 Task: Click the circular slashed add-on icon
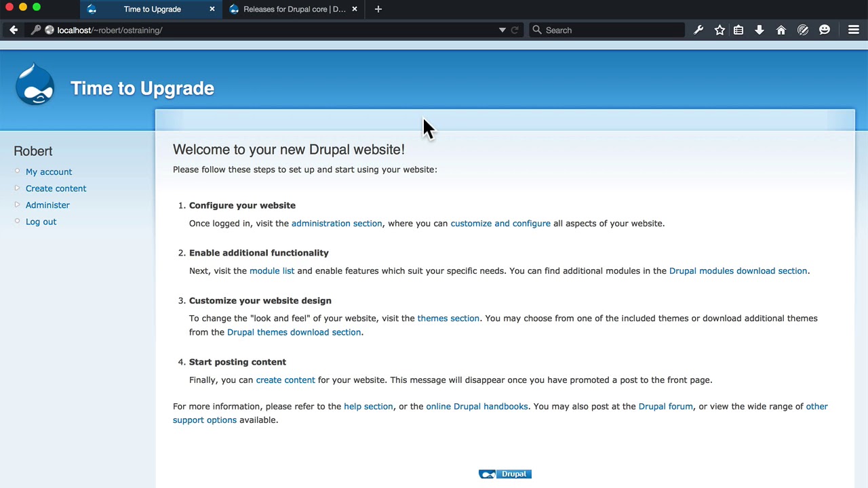(x=803, y=30)
